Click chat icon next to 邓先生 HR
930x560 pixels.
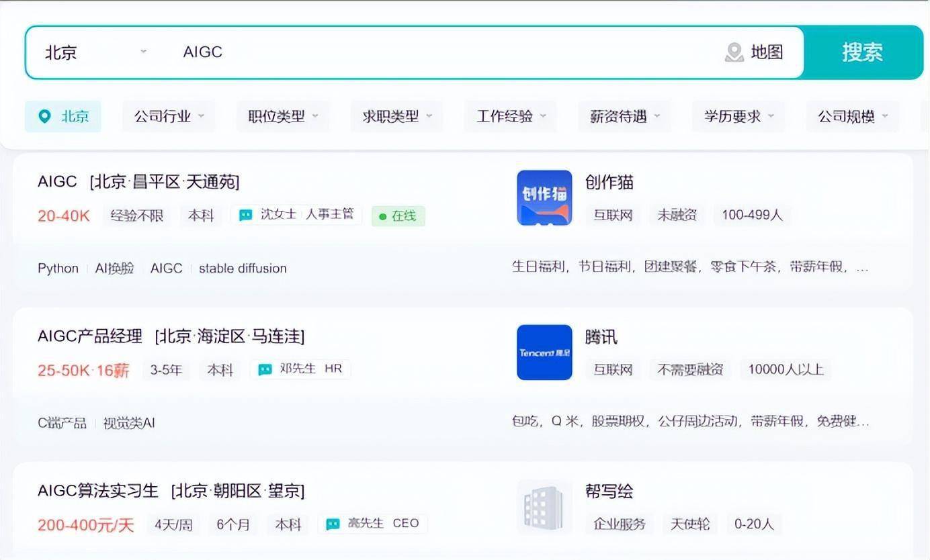[265, 369]
